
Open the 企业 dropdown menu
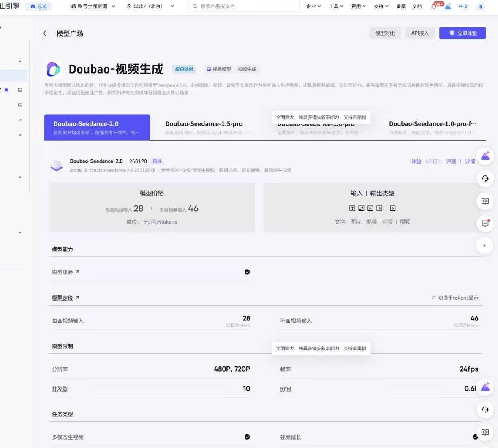coord(313,6)
